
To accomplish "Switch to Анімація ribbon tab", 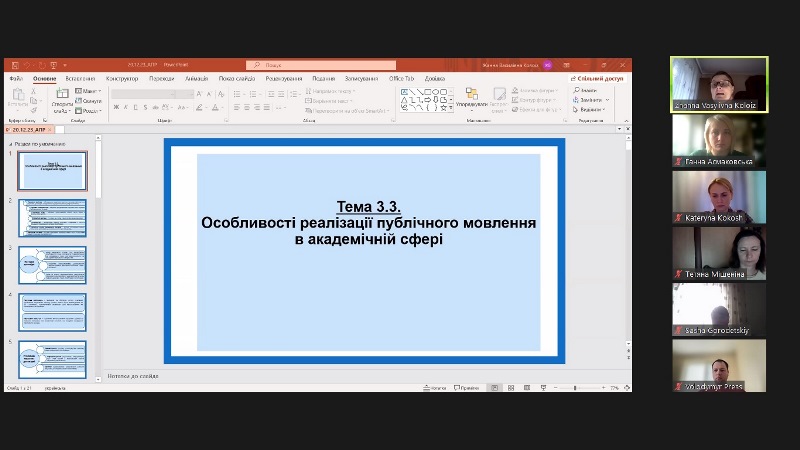I will click(x=196, y=79).
